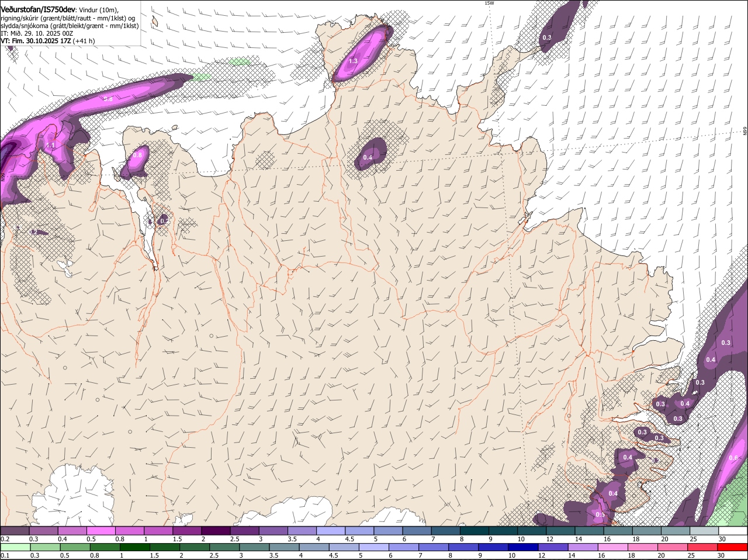Click the 25 label on the lower scale
The image size is (748, 560).
691,555
